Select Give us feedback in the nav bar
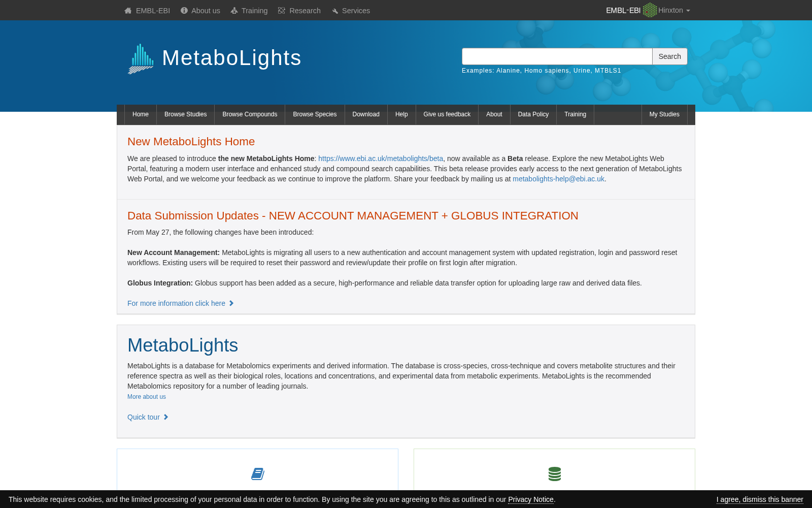Image resolution: width=812 pixels, height=508 pixels. click(447, 114)
